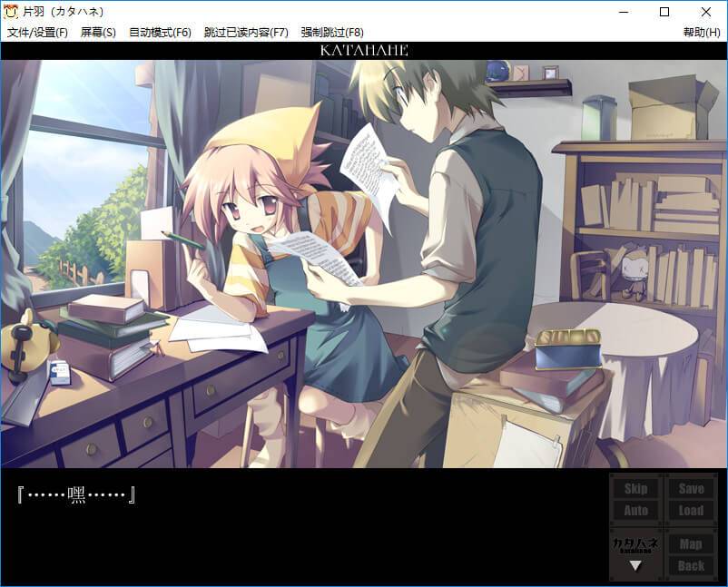The height and width of the screenshot is (587, 728).
Task: Open the Map view
Action: tap(691, 544)
